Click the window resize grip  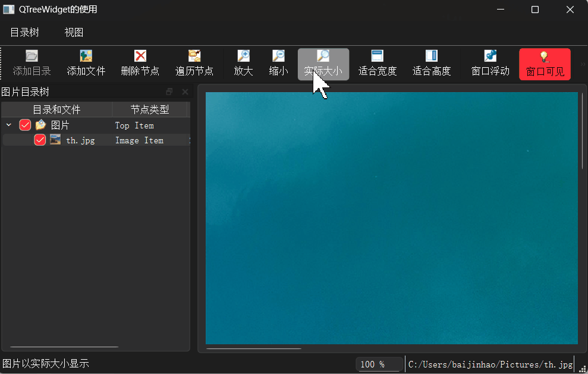(583, 369)
